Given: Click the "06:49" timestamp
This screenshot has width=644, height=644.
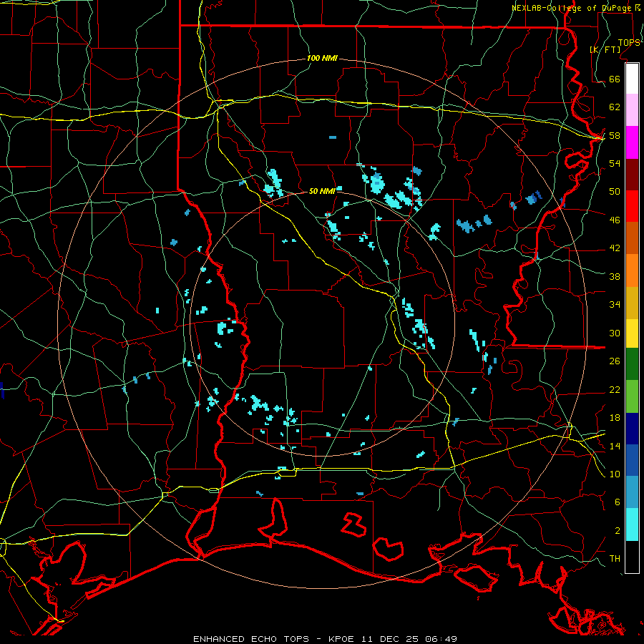Looking at the screenshot, I should [441, 639].
